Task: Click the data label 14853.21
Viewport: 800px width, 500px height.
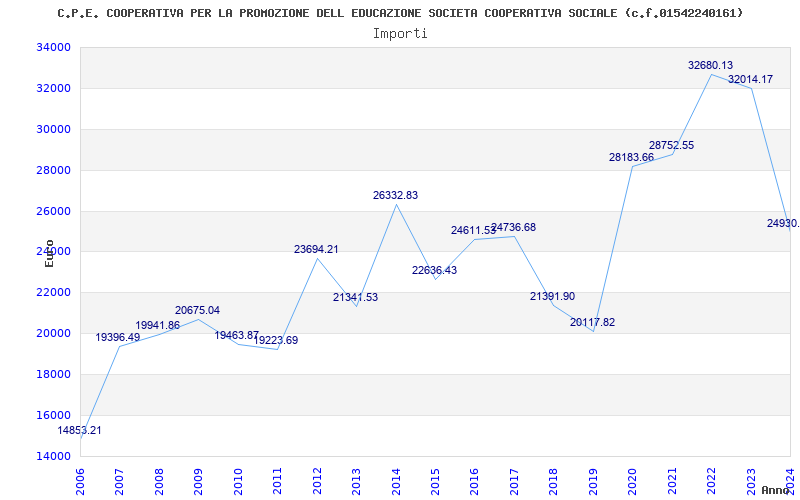Action: [x=79, y=430]
